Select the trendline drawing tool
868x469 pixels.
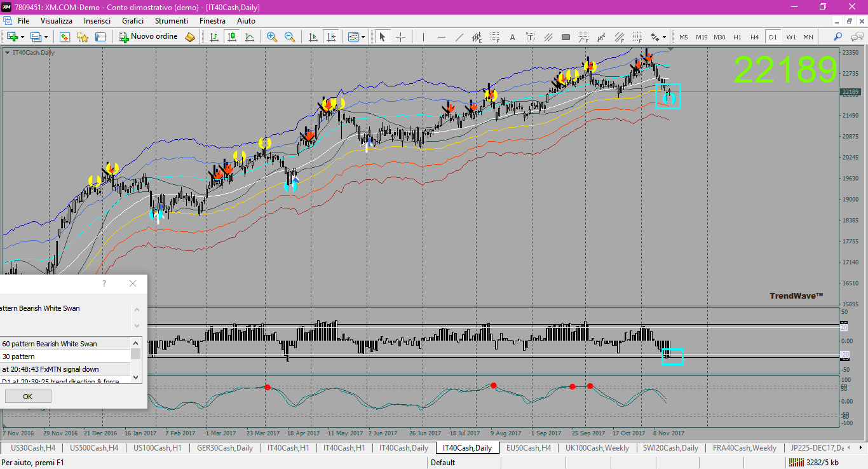(459, 37)
